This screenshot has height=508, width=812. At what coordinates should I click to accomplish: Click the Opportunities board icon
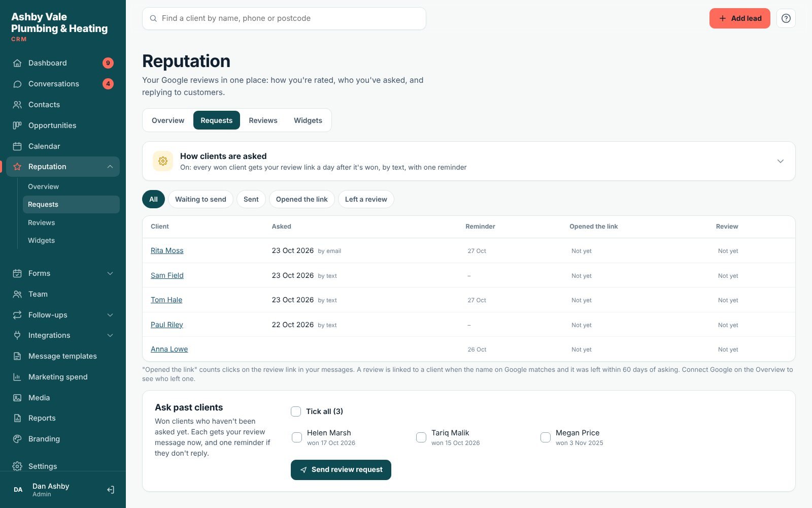17,125
